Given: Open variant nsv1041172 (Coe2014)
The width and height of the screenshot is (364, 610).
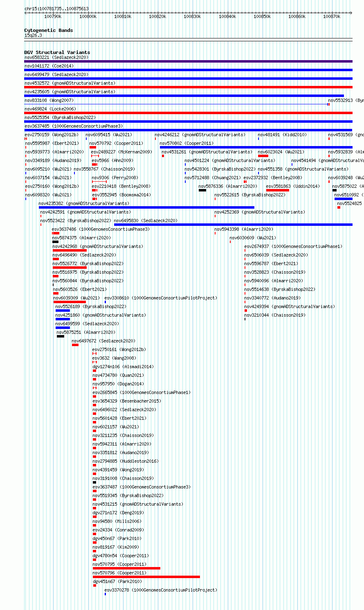Looking at the screenshot, I should pos(49,66).
